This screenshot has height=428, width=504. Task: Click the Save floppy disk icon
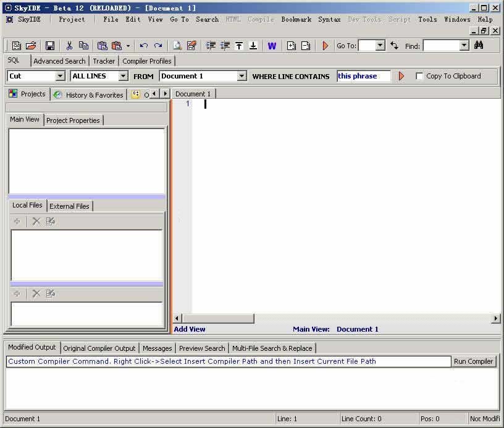50,46
